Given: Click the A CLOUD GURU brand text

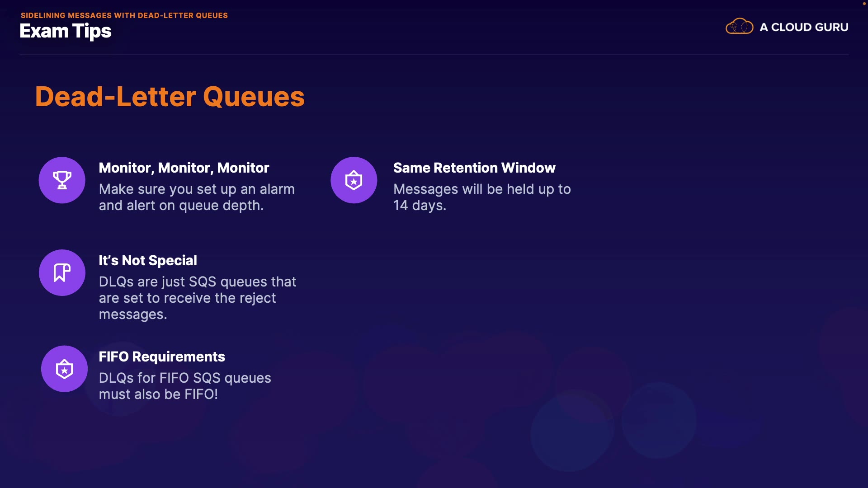Looking at the screenshot, I should coord(804,27).
